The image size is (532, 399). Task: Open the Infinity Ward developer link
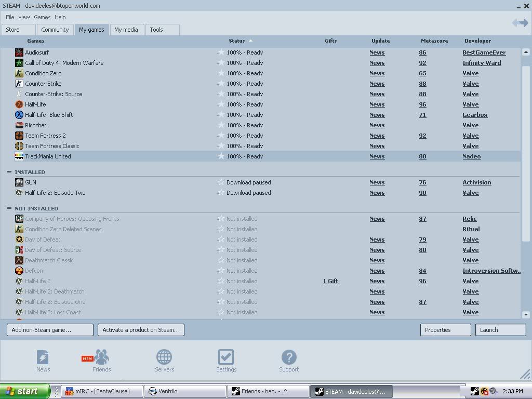pos(482,63)
